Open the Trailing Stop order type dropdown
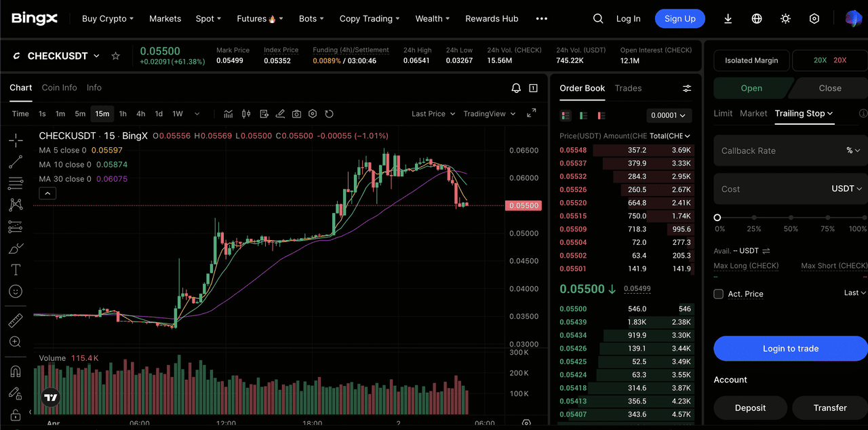The image size is (868, 430). 804,113
